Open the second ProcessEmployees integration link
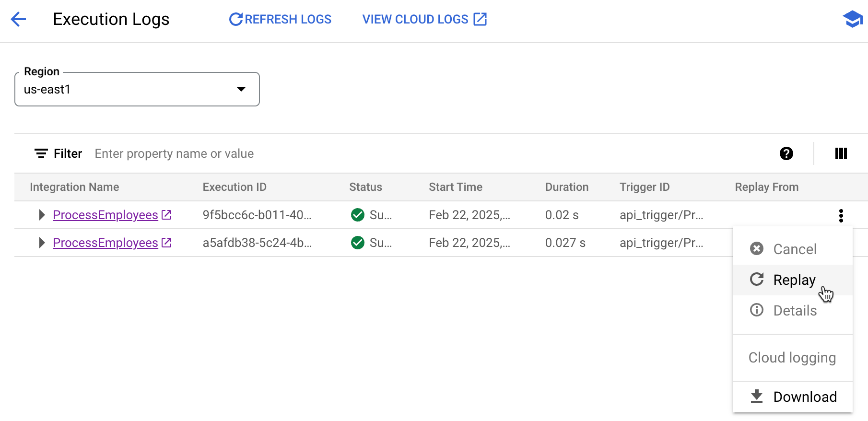The width and height of the screenshot is (868, 421). pos(106,243)
